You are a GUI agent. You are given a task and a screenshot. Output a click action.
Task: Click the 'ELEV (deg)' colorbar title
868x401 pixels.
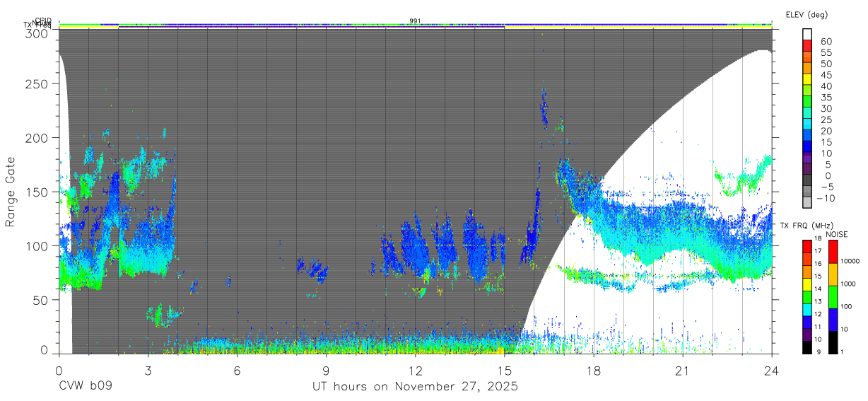(807, 14)
